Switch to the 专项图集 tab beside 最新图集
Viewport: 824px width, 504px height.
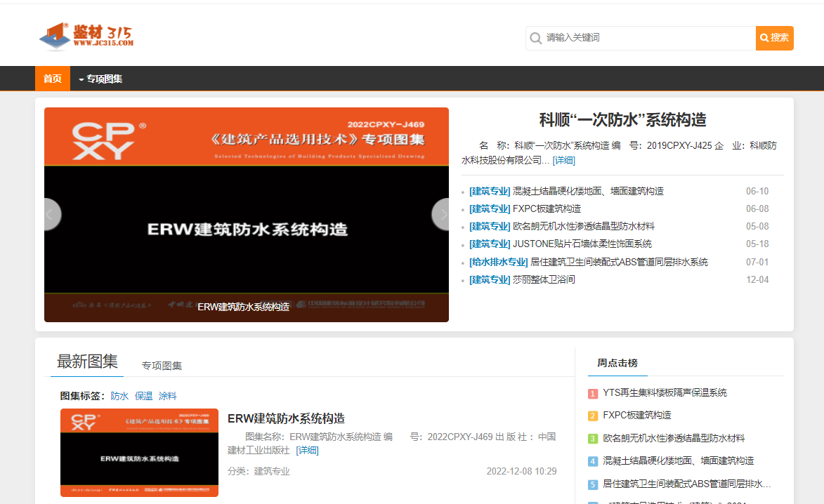(x=162, y=366)
